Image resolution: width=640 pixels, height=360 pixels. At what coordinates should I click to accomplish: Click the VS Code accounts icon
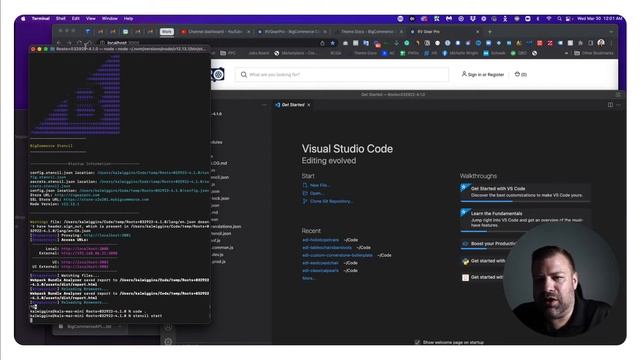coord(168,327)
